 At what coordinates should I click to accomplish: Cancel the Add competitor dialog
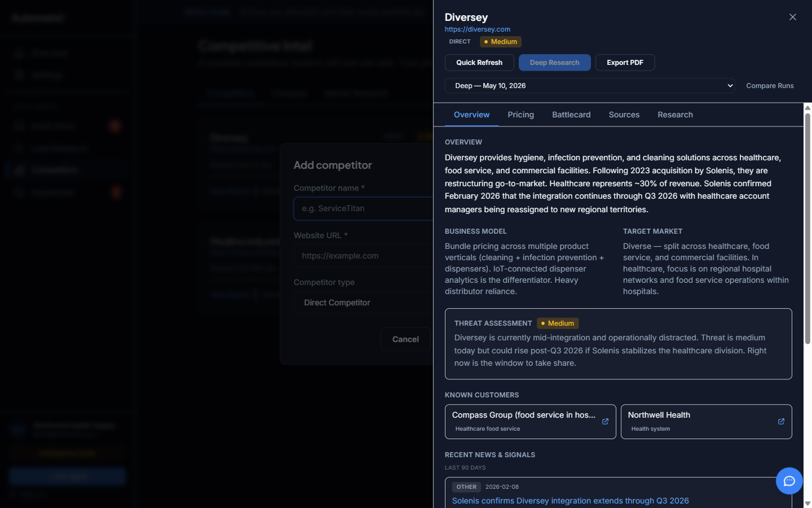(405, 339)
